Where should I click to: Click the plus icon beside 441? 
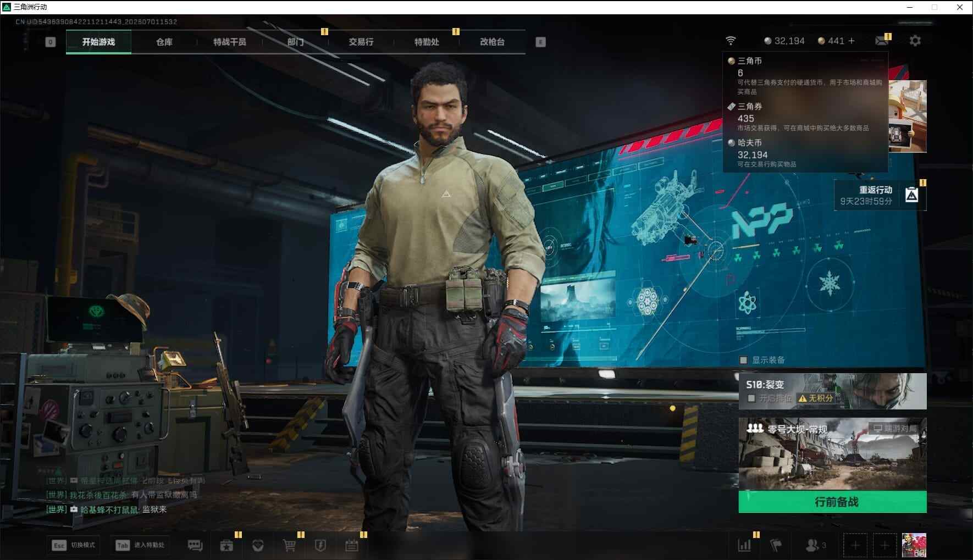click(852, 41)
